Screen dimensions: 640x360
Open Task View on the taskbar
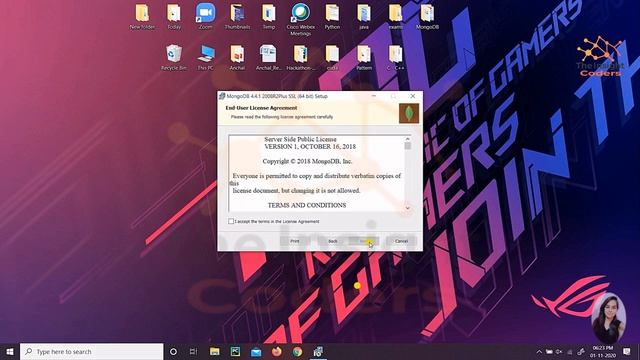click(193, 351)
